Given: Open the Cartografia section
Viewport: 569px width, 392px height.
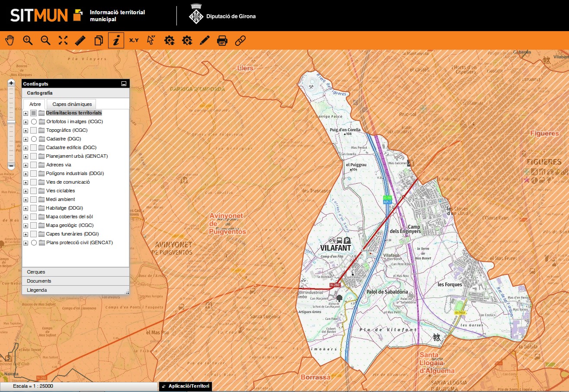Looking at the screenshot, I should click(76, 93).
